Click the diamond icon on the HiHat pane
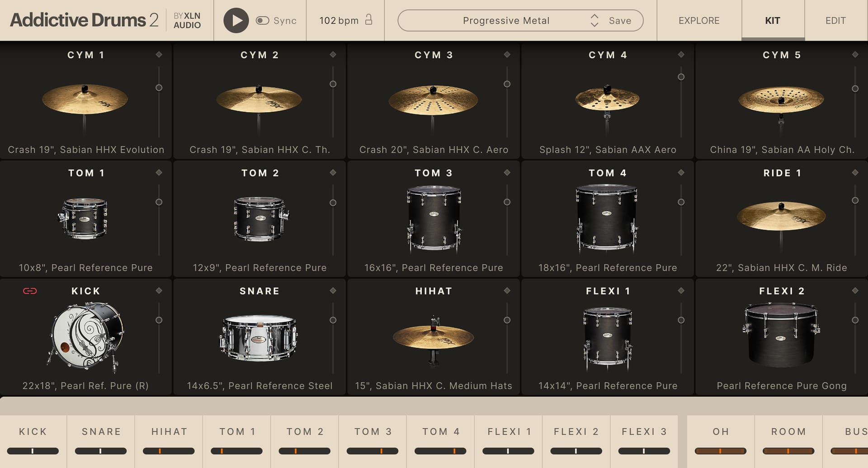The image size is (868, 468). click(x=507, y=291)
